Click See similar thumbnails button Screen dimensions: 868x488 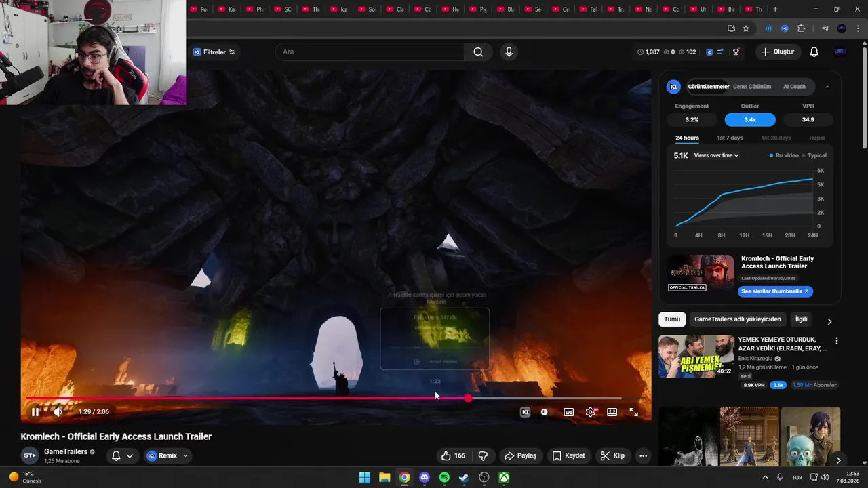(x=775, y=291)
